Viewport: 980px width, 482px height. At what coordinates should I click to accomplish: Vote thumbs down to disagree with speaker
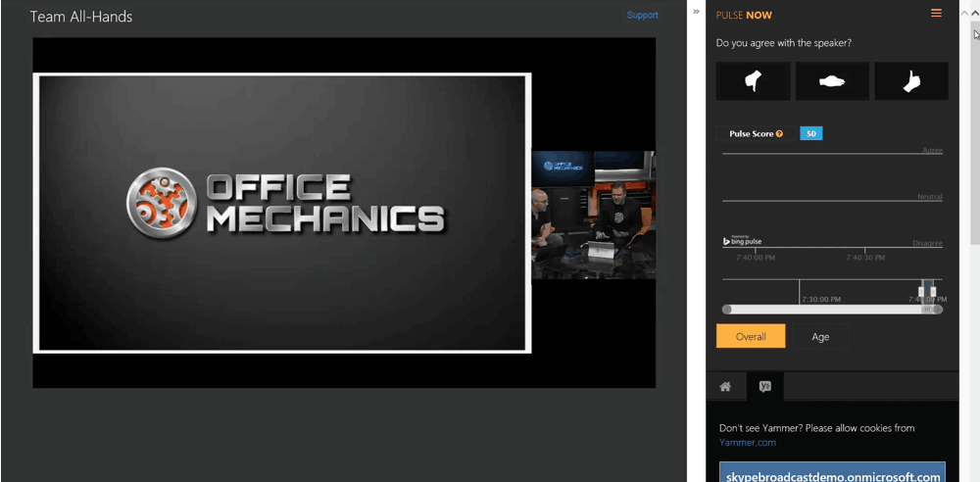[x=753, y=82]
